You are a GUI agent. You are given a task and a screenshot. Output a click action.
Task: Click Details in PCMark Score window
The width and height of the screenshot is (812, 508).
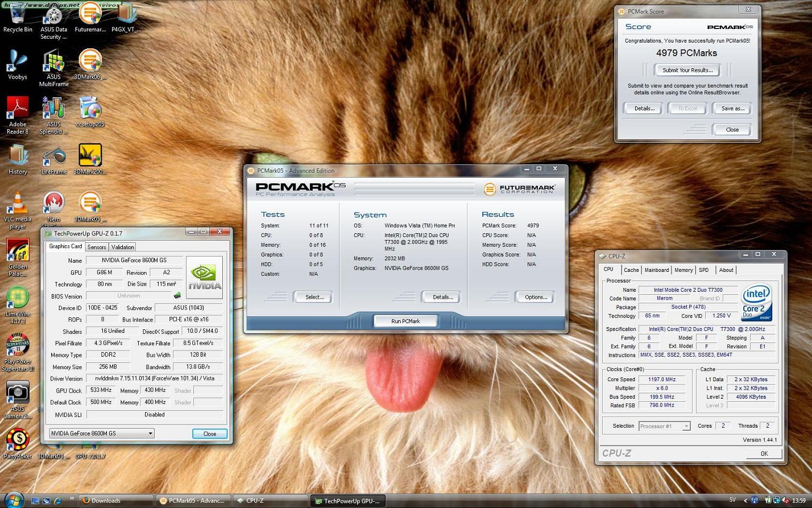pos(644,108)
